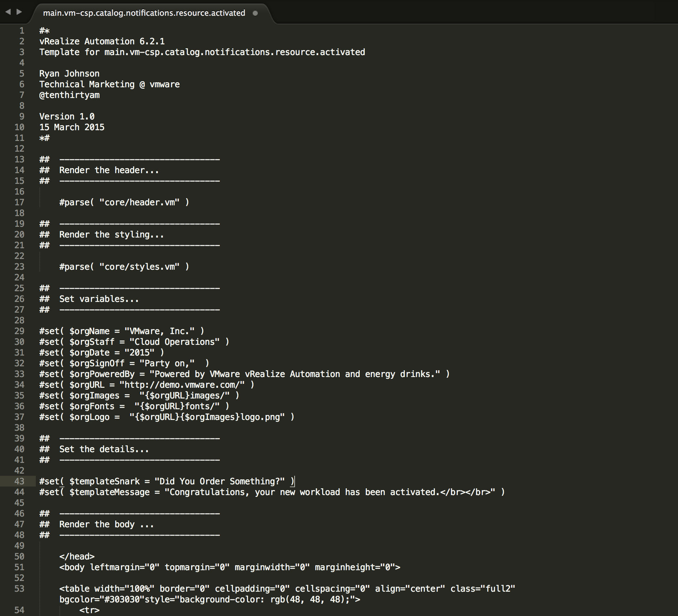Click the @tenthirtyam handle text

coord(69,95)
